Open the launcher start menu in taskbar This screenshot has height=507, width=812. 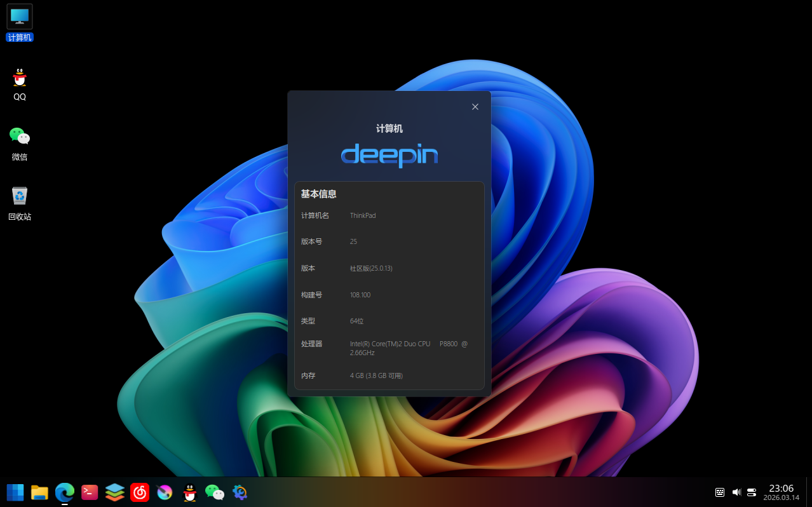(15, 492)
